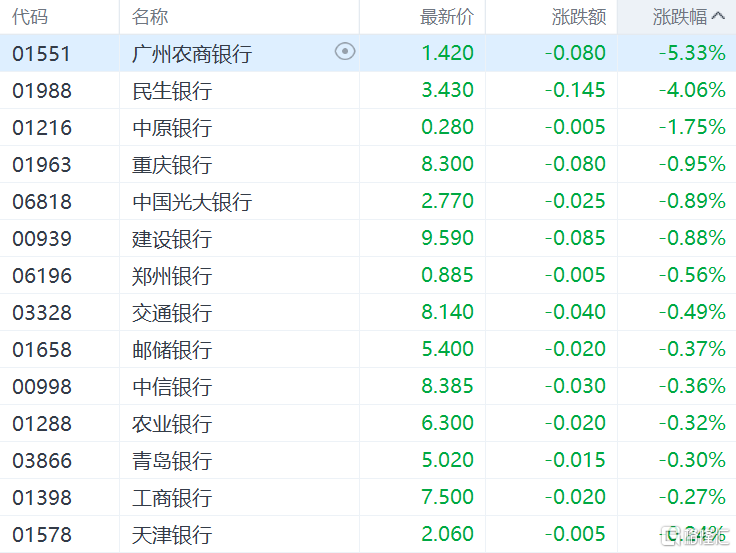Open 建设银行 stock details

coord(368,238)
